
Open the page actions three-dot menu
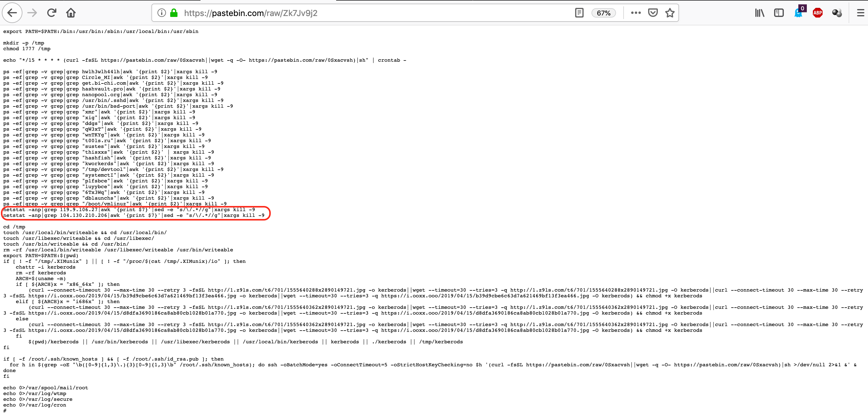635,13
